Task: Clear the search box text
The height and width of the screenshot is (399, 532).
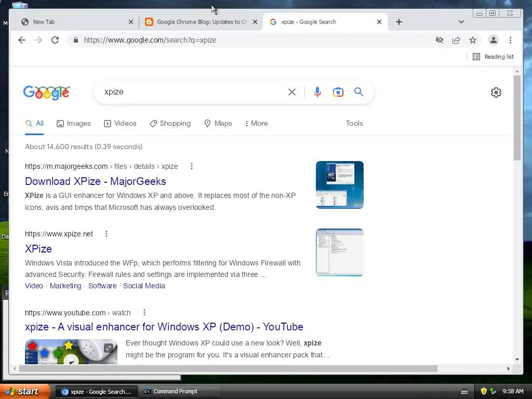Action: tap(292, 92)
